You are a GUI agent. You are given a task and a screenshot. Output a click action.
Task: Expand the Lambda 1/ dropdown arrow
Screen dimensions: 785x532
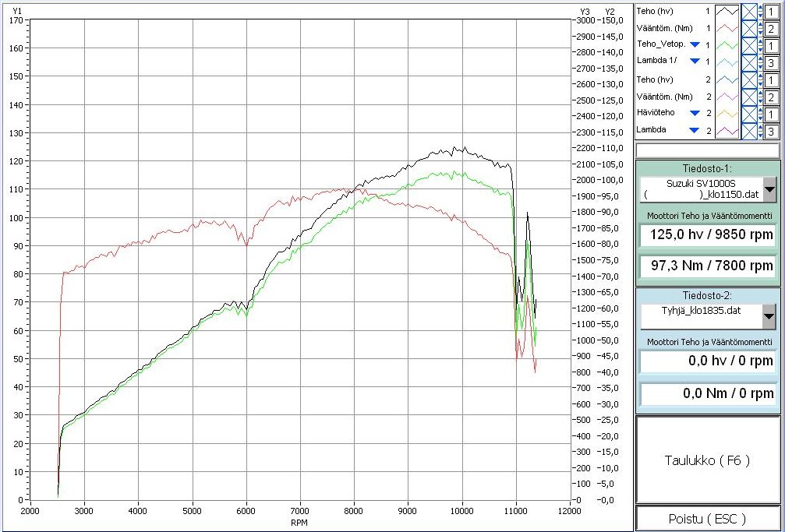[x=695, y=61]
